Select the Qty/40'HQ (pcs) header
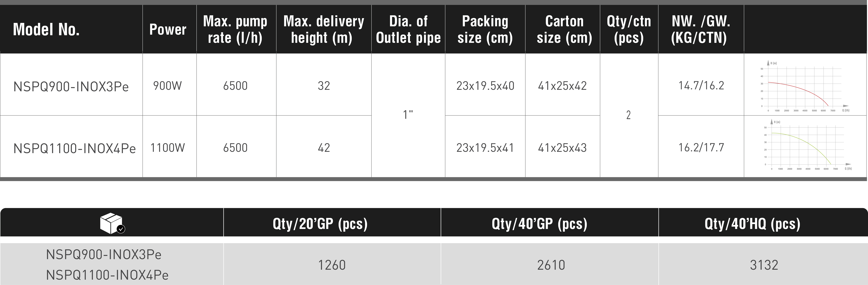Viewport: 868px width, 285px height. point(752,224)
